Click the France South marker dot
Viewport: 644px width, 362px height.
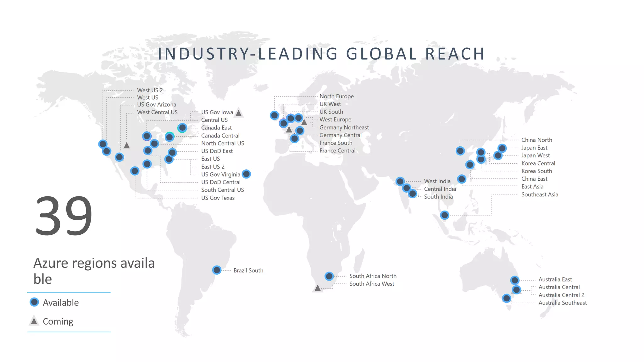(x=295, y=138)
